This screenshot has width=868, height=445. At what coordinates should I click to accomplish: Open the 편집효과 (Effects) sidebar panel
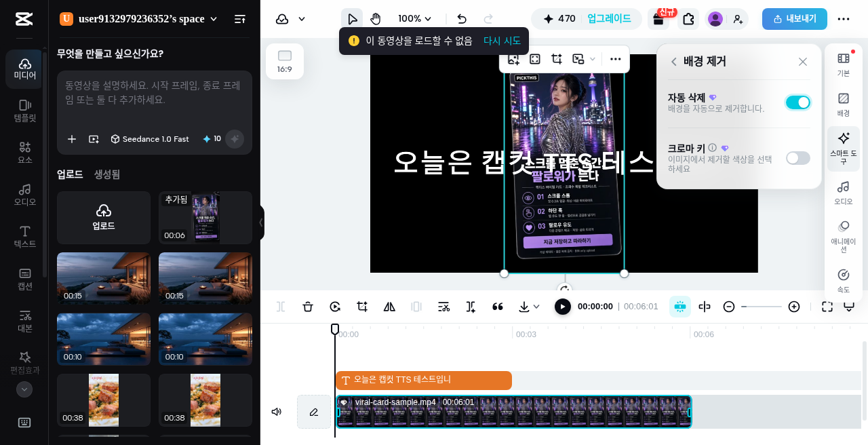pos(24,364)
